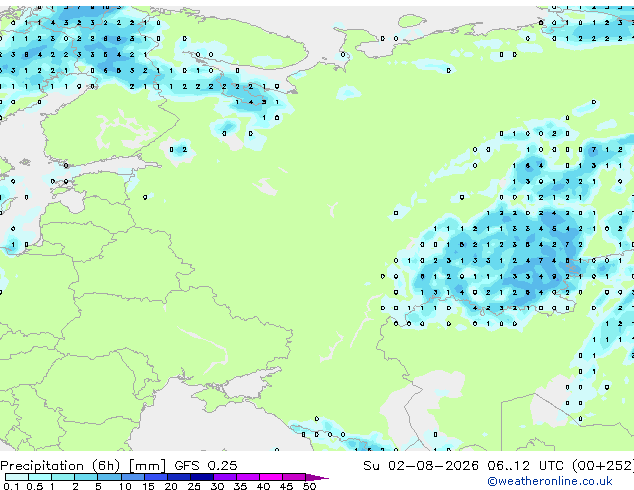Select the 35–40 mm violet legend swatch
This screenshot has width=634, height=490.
(x=248, y=477)
